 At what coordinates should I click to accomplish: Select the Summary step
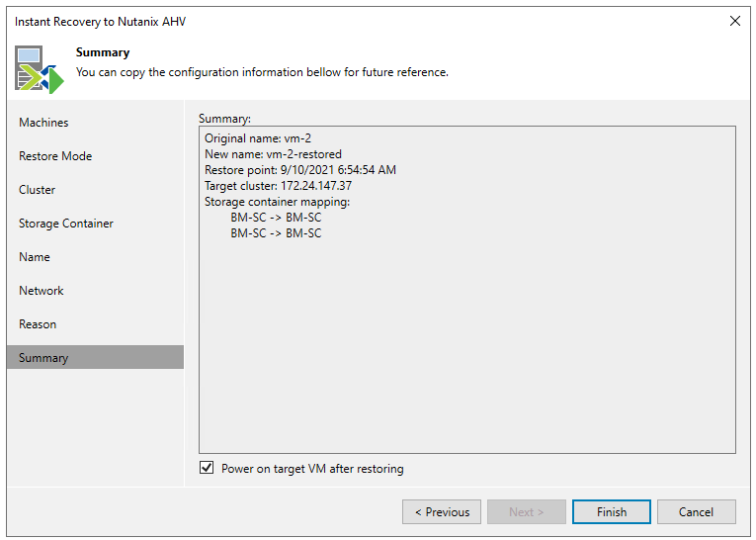click(x=96, y=358)
